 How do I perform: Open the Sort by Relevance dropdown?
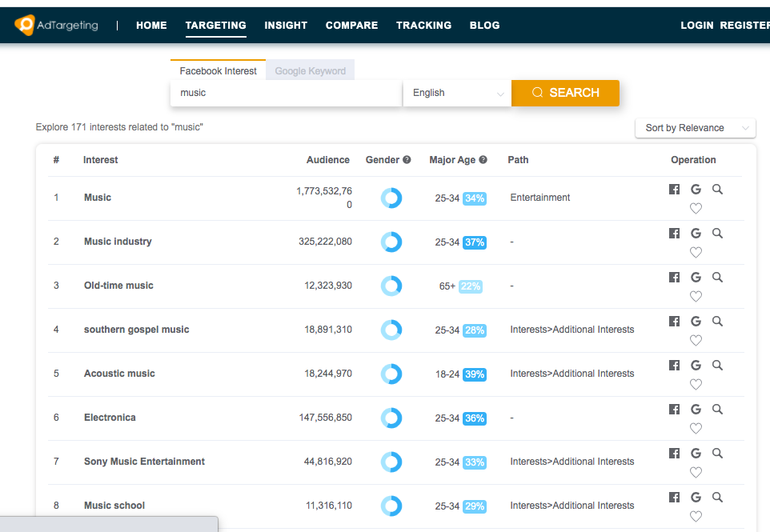(696, 128)
